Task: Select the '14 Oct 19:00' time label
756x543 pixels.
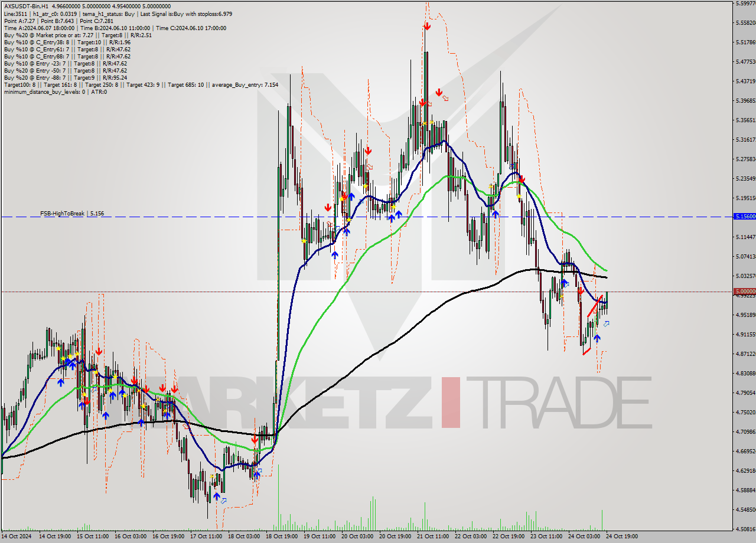Action: 54,537
